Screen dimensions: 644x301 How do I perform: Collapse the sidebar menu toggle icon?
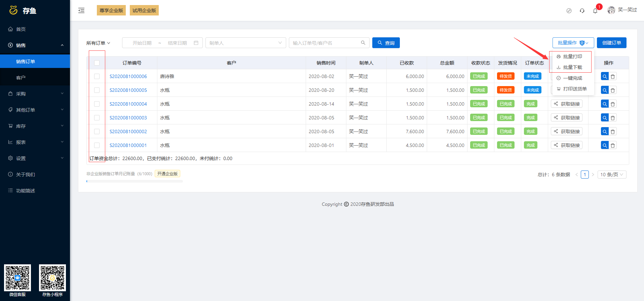click(81, 10)
